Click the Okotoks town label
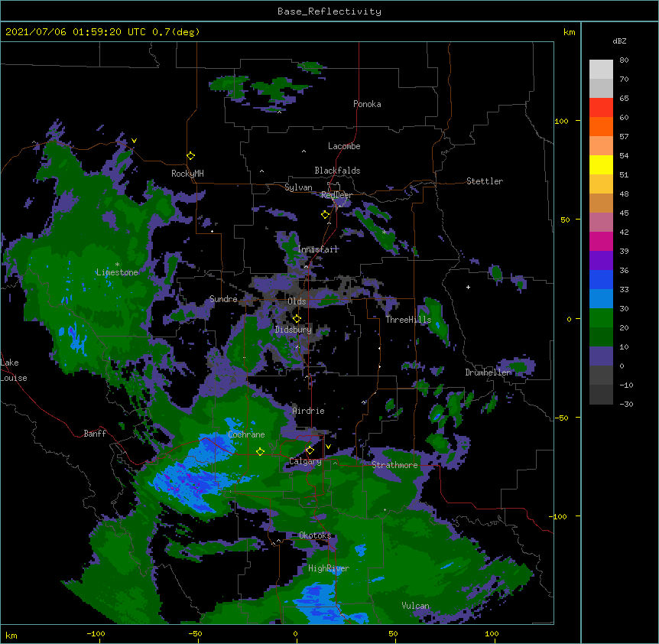The width and height of the screenshot is (659, 644). (315, 535)
